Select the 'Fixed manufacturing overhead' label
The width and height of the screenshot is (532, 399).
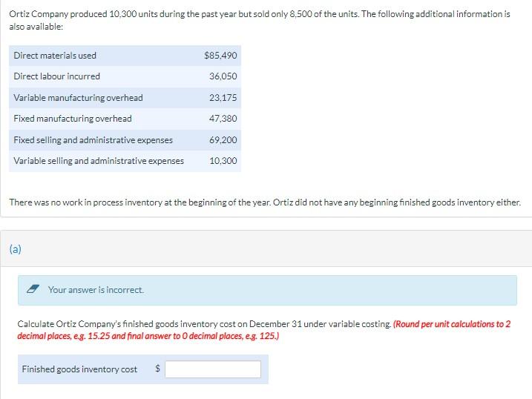tap(73, 119)
